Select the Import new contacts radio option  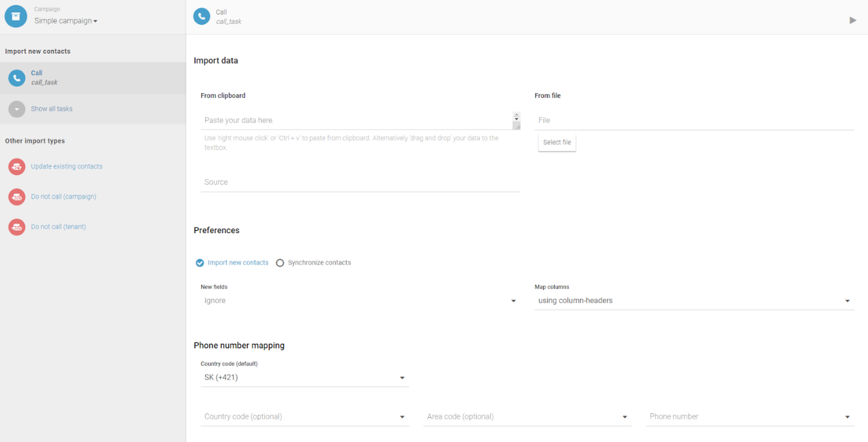tap(200, 263)
